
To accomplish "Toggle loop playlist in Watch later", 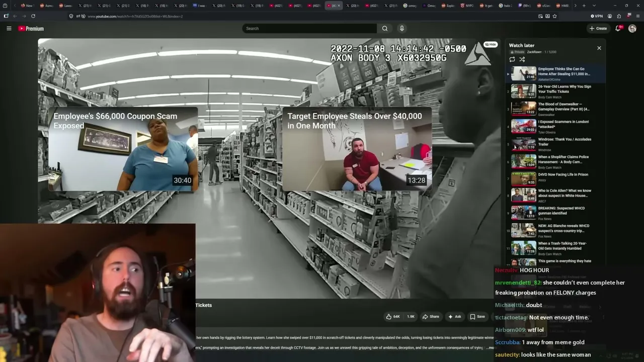I will pos(512,59).
